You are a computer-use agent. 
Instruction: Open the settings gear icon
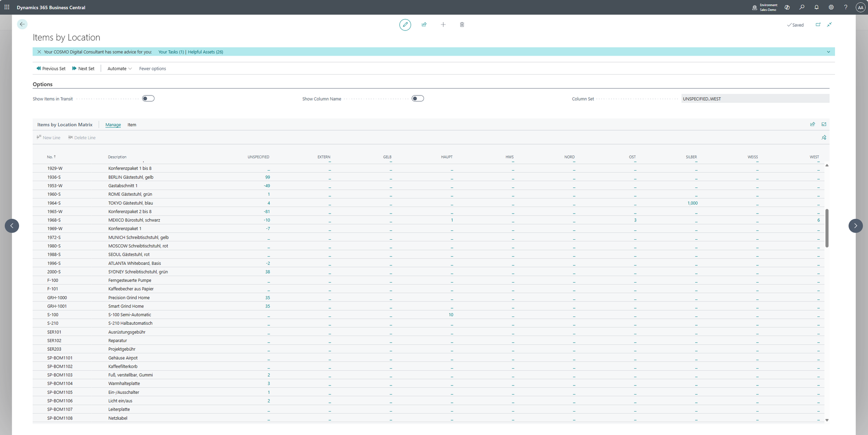click(831, 7)
